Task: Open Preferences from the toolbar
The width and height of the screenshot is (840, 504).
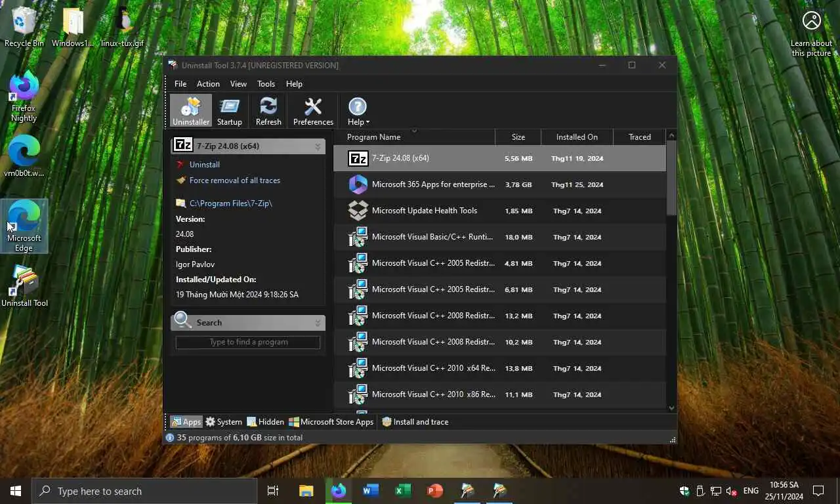Action: [x=313, y=111]
